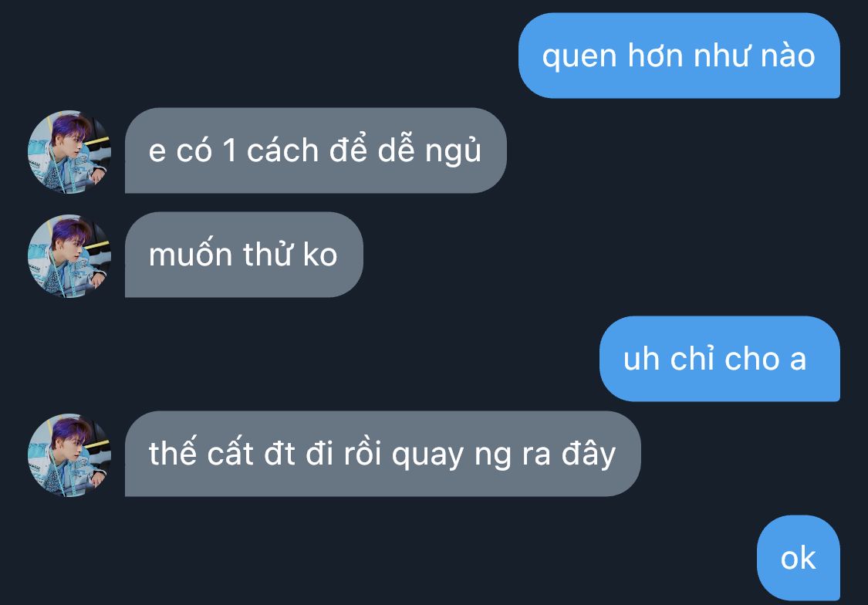Tap avatar next to "muốn thử ko" message

(x=69, y=255)
